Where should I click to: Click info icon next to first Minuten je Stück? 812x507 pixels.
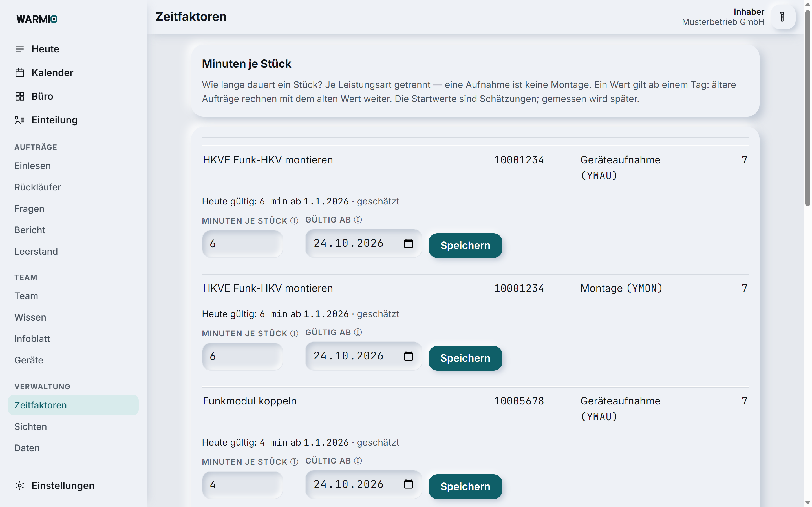pos(294,221)
